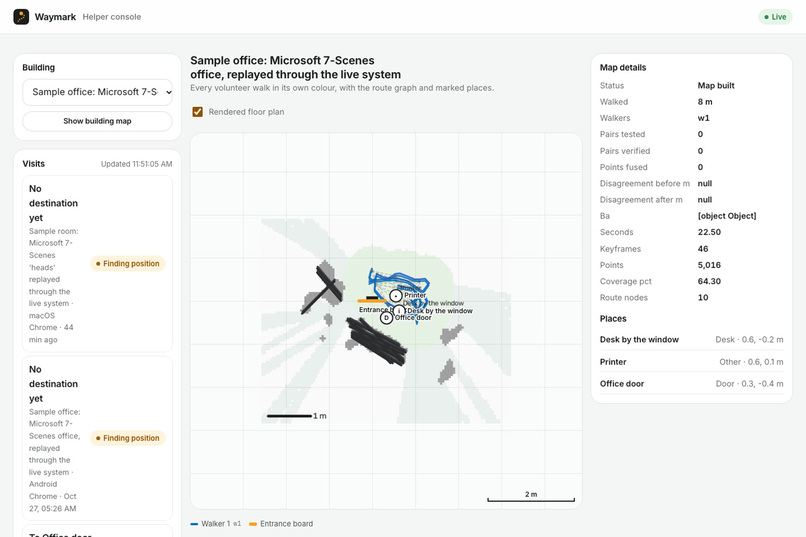Click the Waymark brand name

coord(55,17)
